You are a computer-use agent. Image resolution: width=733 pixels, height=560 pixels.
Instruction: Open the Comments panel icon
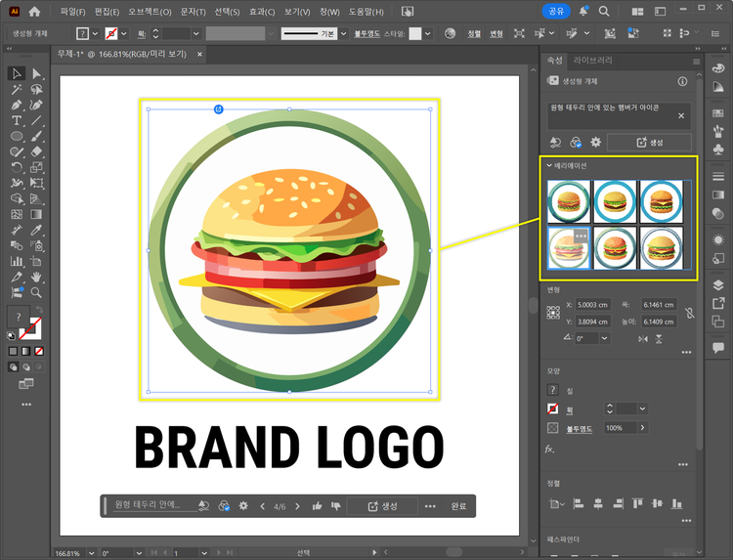[718, 347]
